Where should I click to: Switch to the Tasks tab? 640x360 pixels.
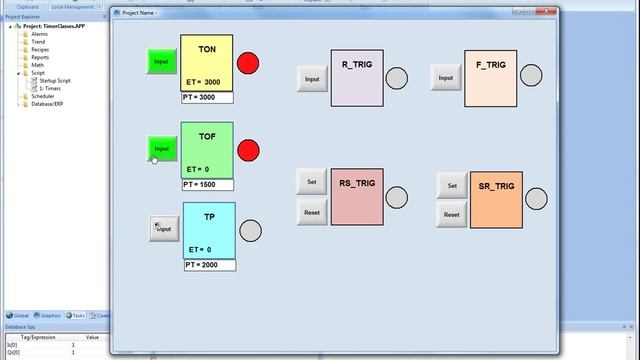tap(76, 316)
